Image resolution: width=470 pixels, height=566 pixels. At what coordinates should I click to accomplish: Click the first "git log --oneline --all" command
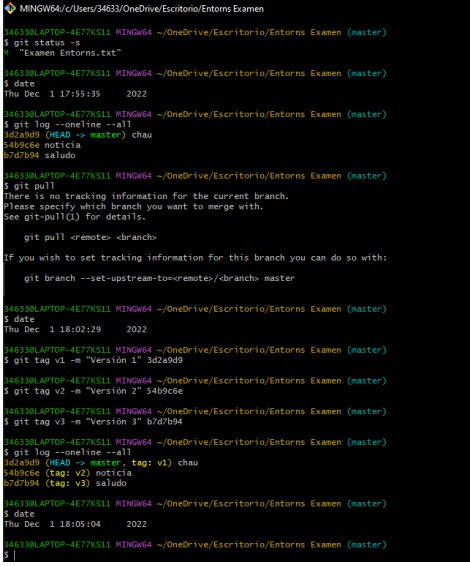tap(68, 125)
